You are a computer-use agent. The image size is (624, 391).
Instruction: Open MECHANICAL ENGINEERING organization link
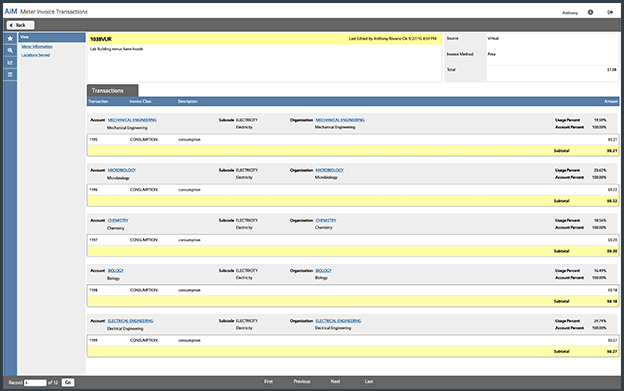pos(340,120)
